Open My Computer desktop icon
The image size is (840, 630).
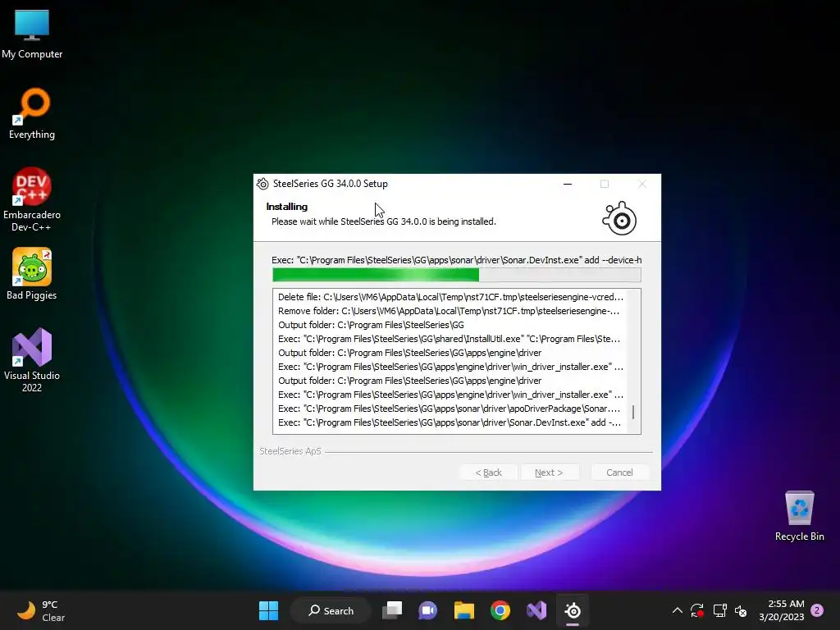(32, 33)
